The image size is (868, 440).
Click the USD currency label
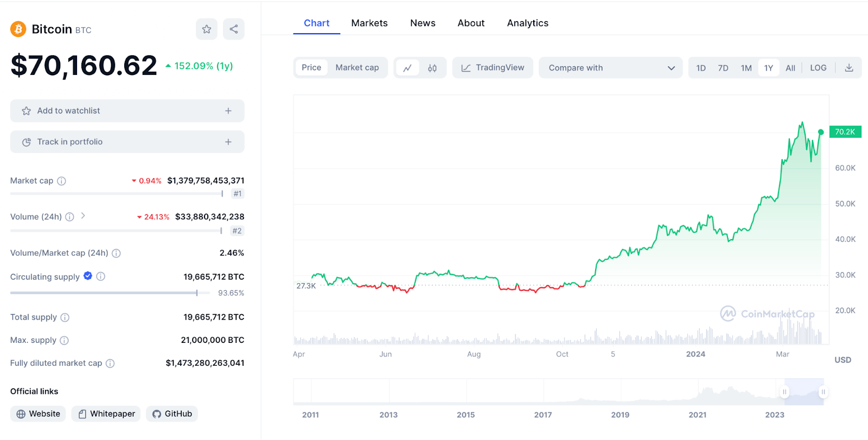843,360
